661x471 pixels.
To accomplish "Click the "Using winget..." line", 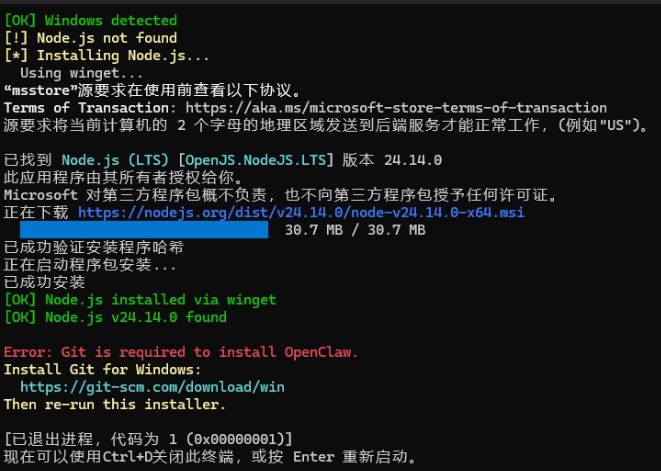I will [82, 73].
